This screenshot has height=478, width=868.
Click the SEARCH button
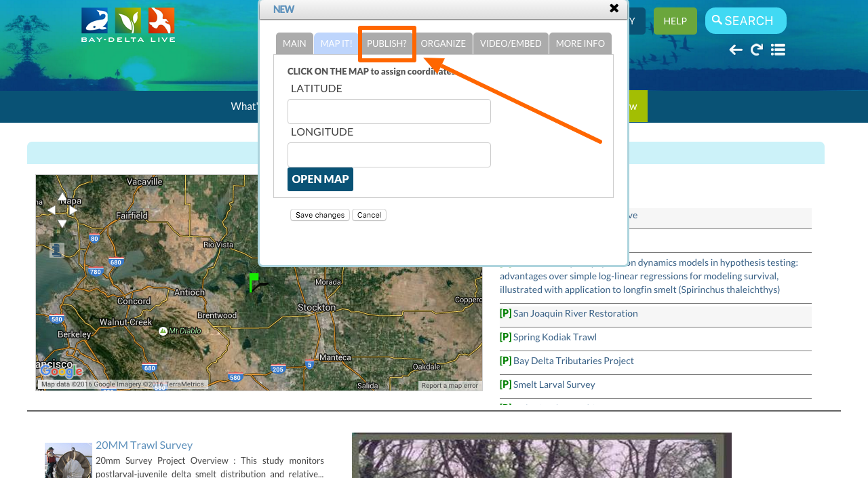pos(745,21)
